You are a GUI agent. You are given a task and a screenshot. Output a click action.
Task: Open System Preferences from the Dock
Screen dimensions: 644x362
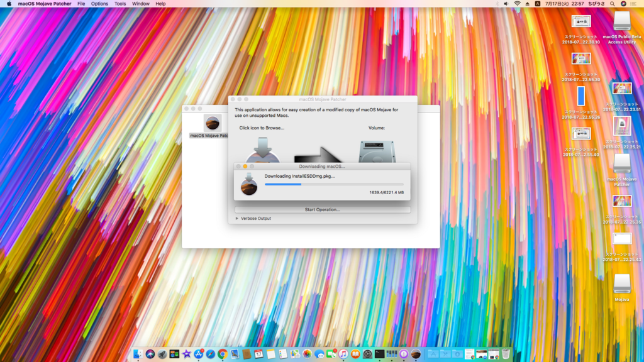[x=367, y=354]
